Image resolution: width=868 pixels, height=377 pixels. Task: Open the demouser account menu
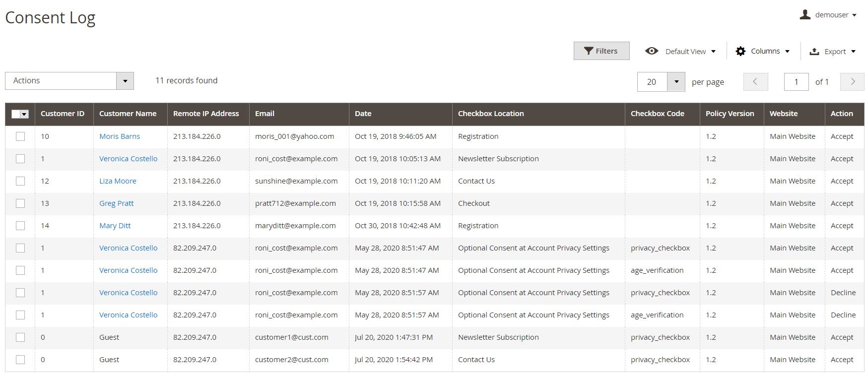tap(828, 15)
